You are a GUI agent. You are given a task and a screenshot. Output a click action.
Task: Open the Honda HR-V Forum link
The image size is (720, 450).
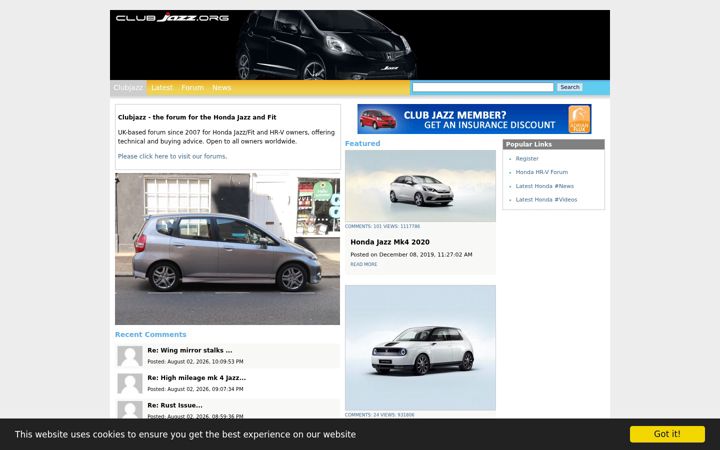541,172
